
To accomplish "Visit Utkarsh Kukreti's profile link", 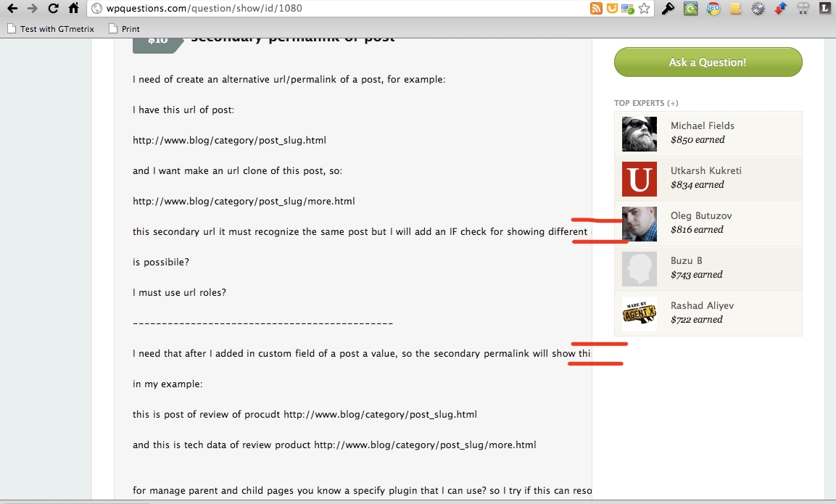I will pyautogui.click(x=706, y=170).
